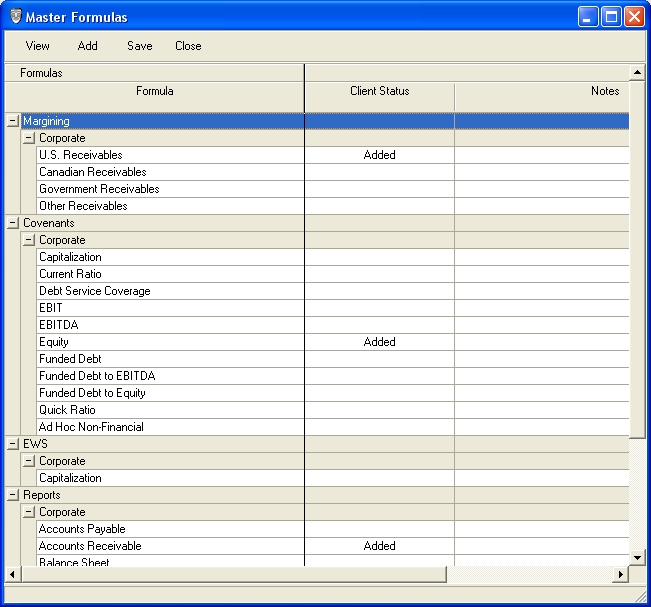Click the Close menu item
Screen dimensions: 651x607
(188, 46)
